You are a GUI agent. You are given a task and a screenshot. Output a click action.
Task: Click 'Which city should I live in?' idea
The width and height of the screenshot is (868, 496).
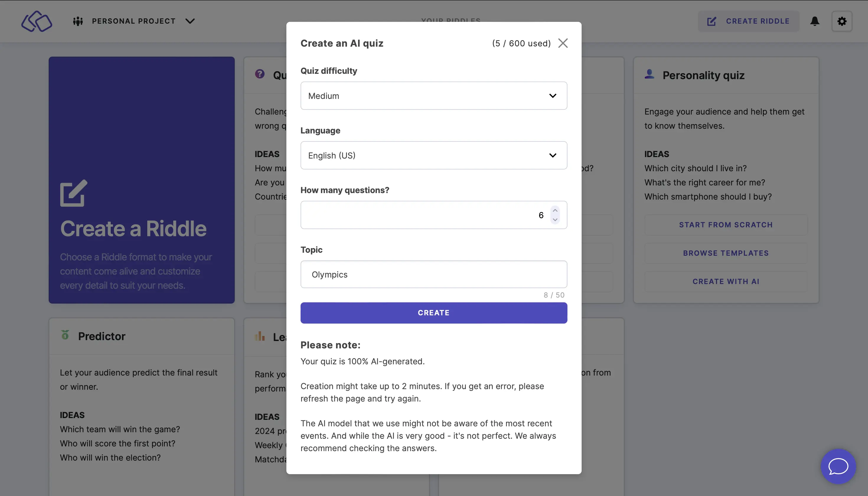click(695, 168)
